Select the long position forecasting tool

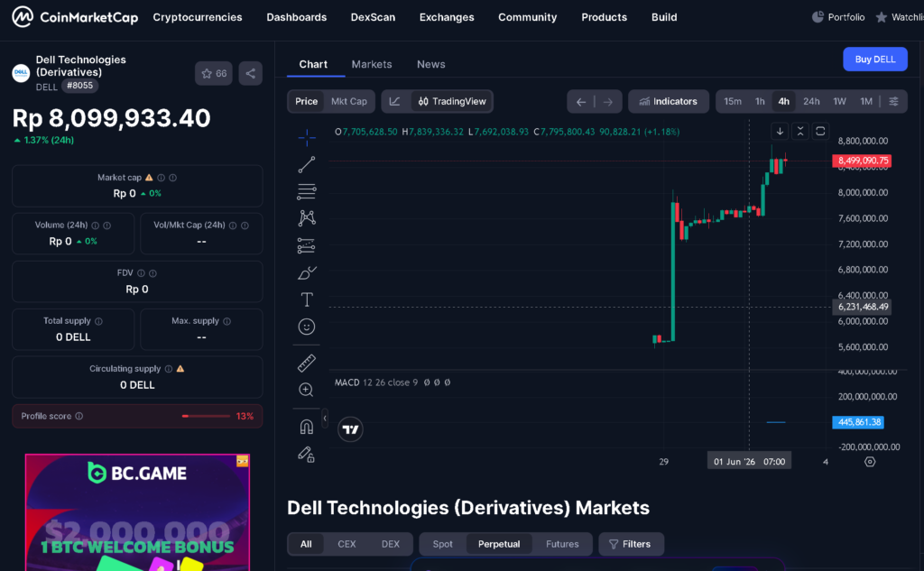click(307, 245)
